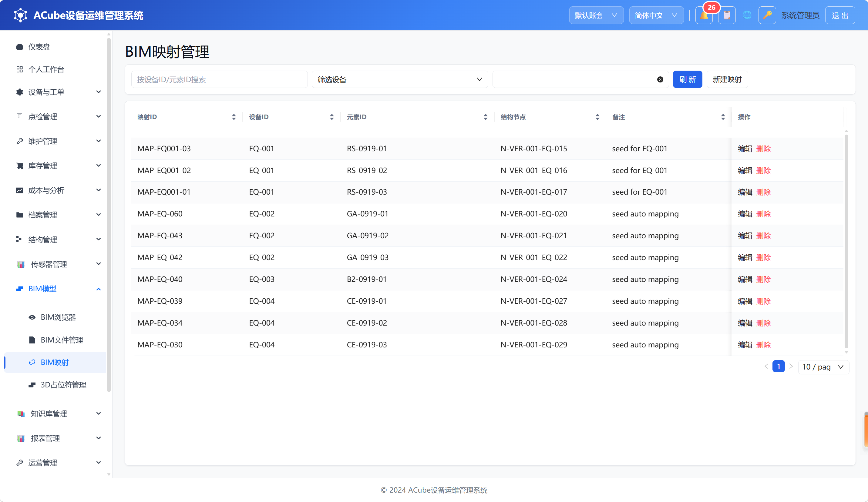Sort by 设备ID column arrows
Screen dimensions: 868x502
[x=332, y=117]
